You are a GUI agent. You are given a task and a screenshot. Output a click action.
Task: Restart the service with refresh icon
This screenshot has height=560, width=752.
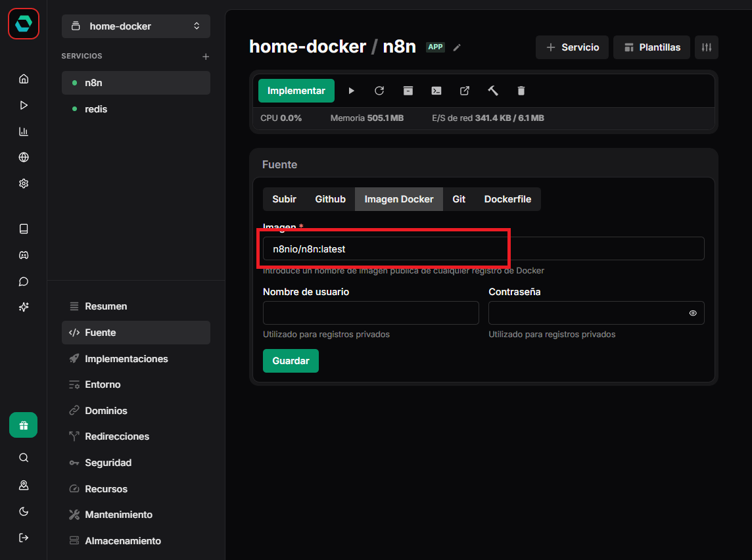[379, 91]
